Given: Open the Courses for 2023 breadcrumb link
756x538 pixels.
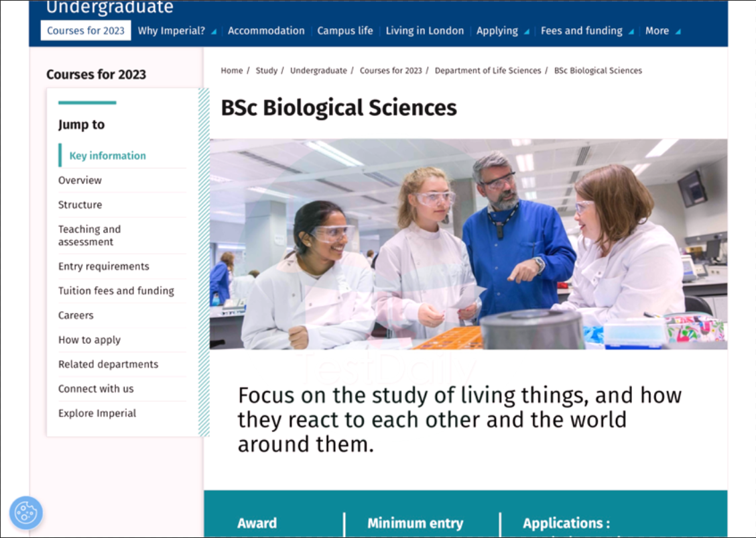Looking at the screenshot, I should pos(391,70).
